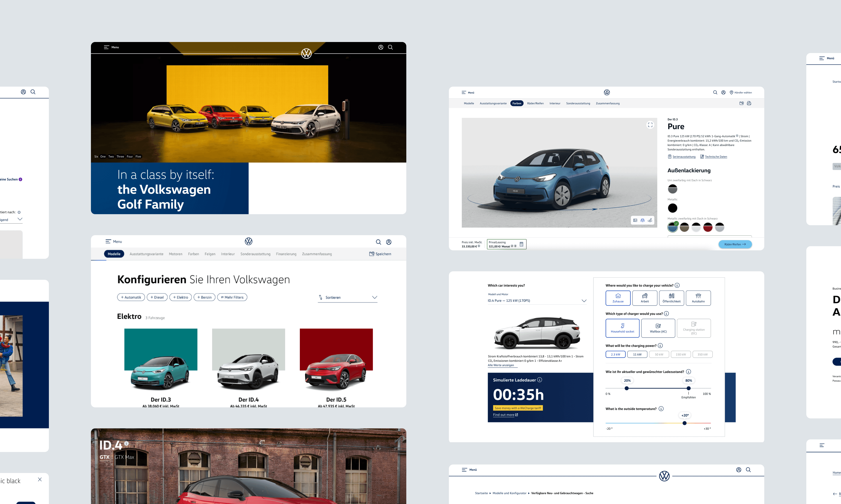This screenshot has height=504, width=841.
Task: Click fullscreen icon on ID.3 image
Action: (650, 125)
